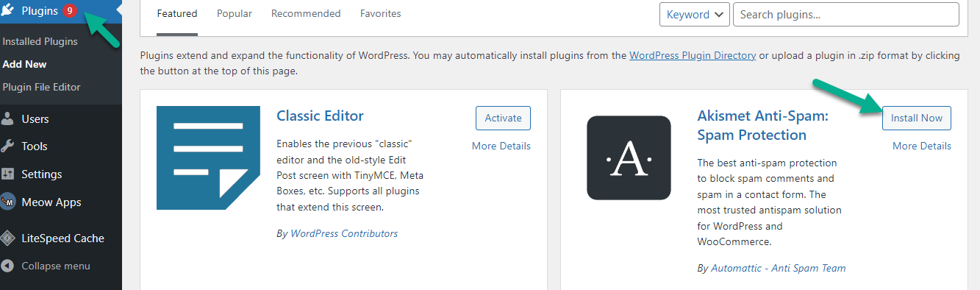Open the Plugins menu label
Viewport: 980px width, 290px height.
[x=40, y=11]
